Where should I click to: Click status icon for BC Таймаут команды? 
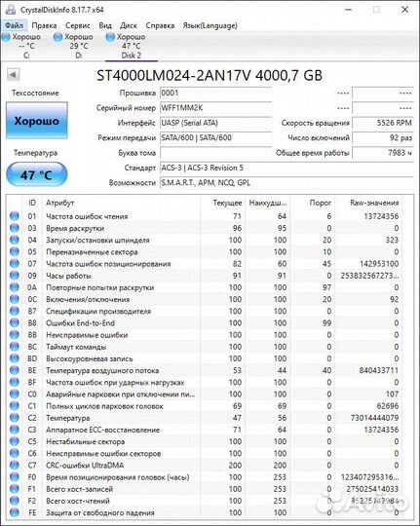14,347
